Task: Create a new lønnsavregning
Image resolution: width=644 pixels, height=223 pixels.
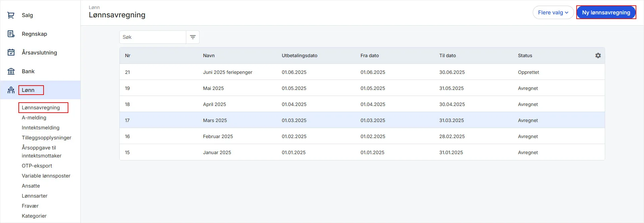Action: 606,13
